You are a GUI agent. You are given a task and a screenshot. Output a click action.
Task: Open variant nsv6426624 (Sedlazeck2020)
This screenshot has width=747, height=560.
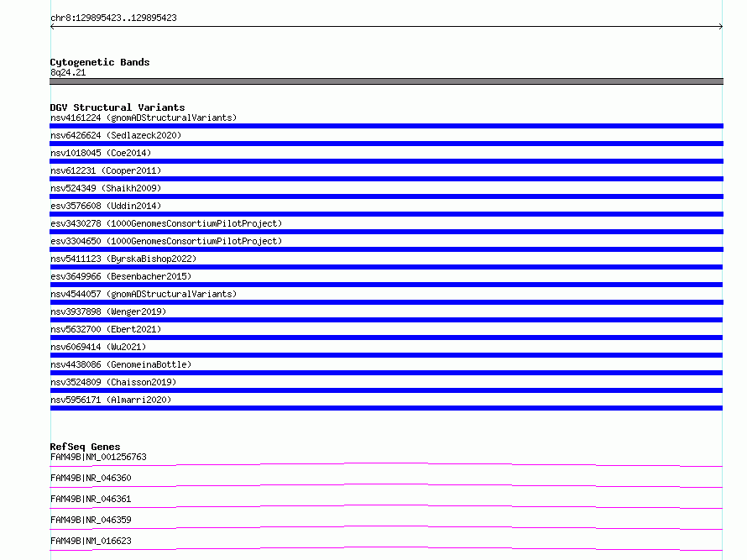(116, 135)
